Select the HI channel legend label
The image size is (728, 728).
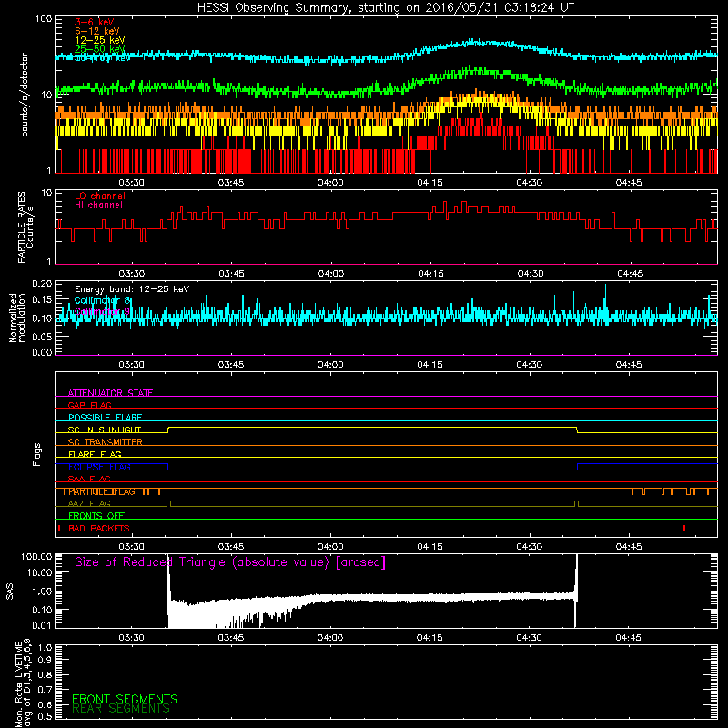pos(98,205)
